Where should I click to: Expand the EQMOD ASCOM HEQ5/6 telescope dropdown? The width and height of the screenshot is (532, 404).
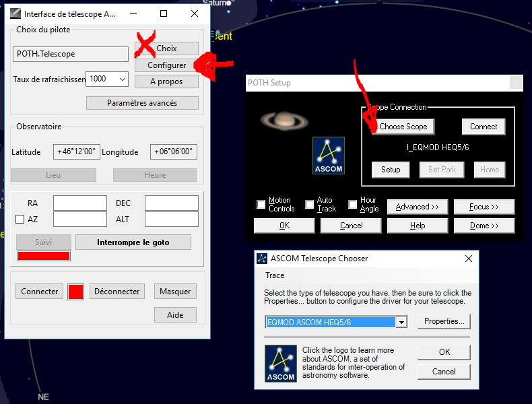(x=401, y=322)
